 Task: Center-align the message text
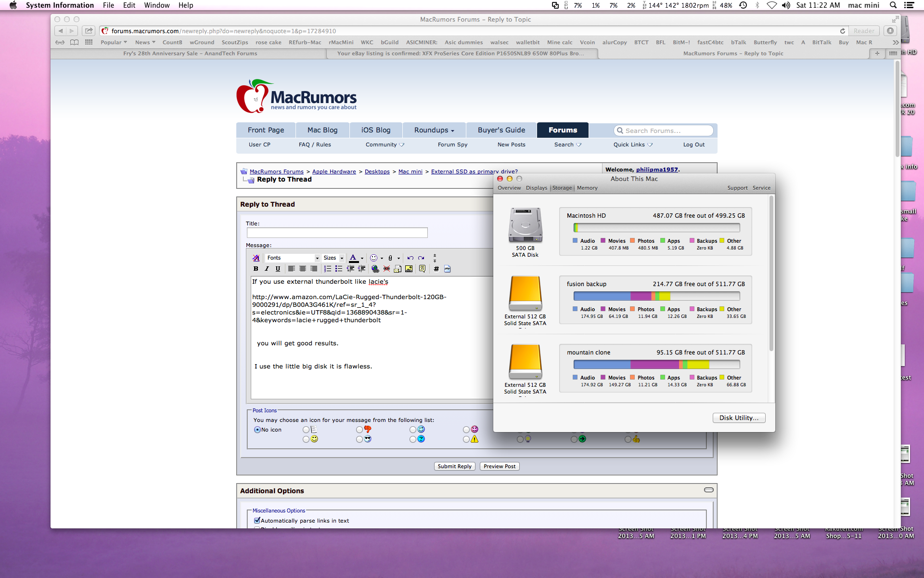point(302,269)
